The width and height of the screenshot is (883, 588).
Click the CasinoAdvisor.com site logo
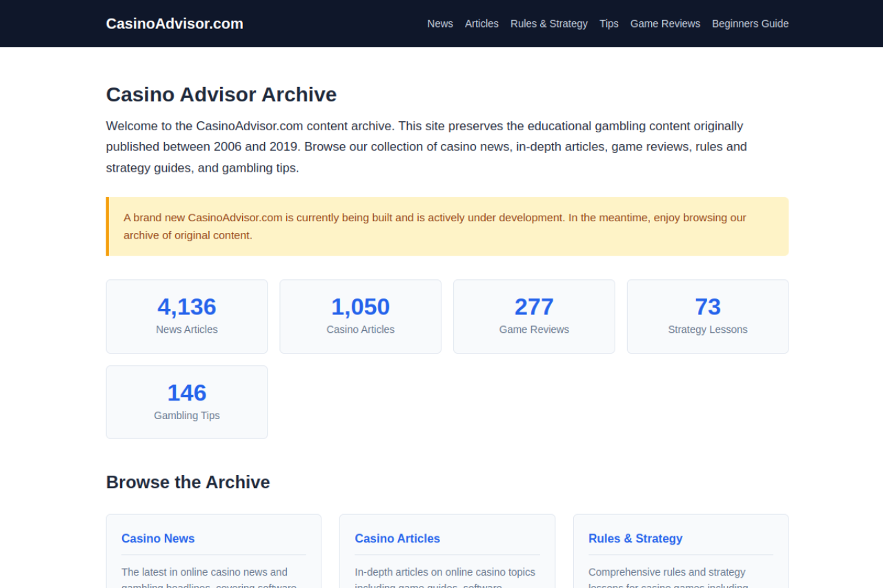(x=175, y=23)
